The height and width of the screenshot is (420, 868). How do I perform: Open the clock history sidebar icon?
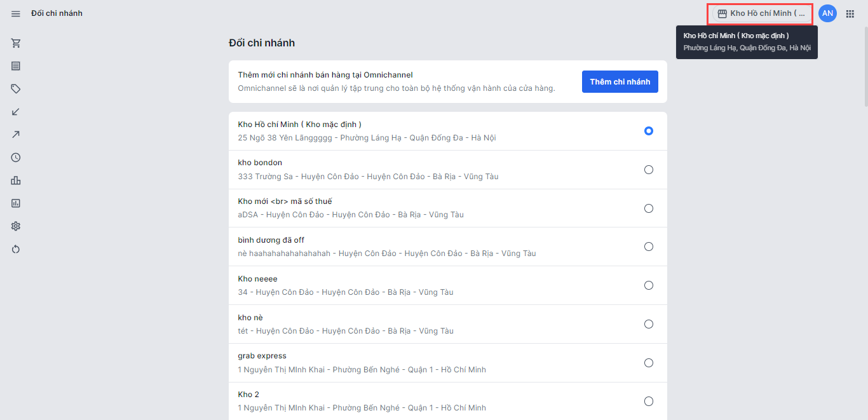click(x=16, y=158)
